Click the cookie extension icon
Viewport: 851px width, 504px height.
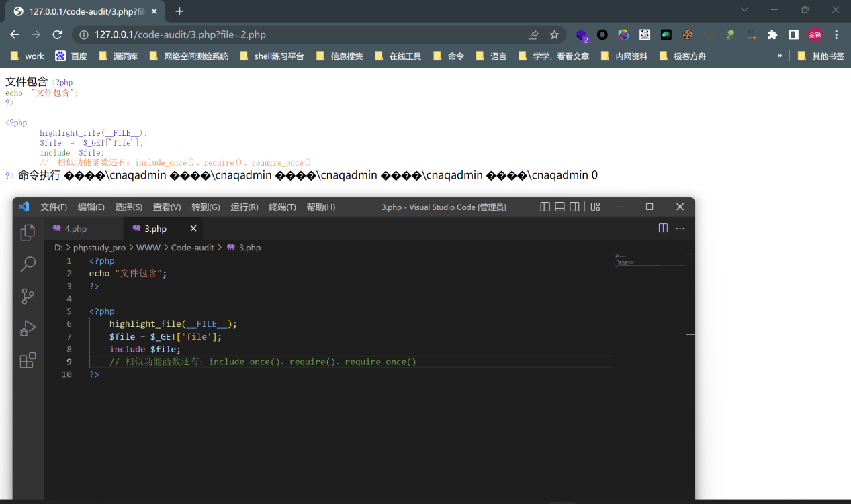coord(687,34)
